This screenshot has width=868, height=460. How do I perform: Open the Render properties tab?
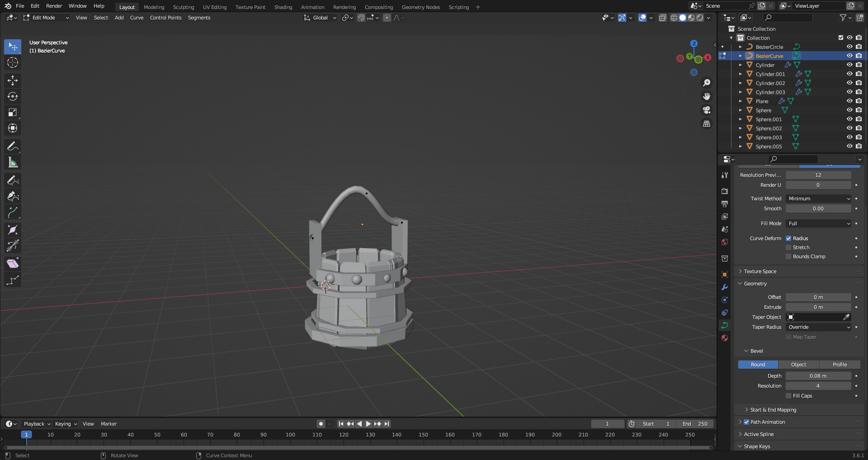tap(725, 191)
